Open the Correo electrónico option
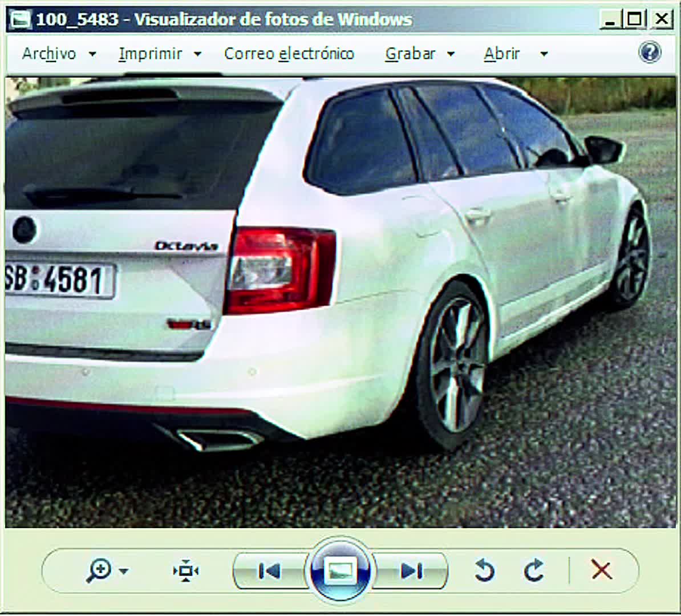 point(289,54)
